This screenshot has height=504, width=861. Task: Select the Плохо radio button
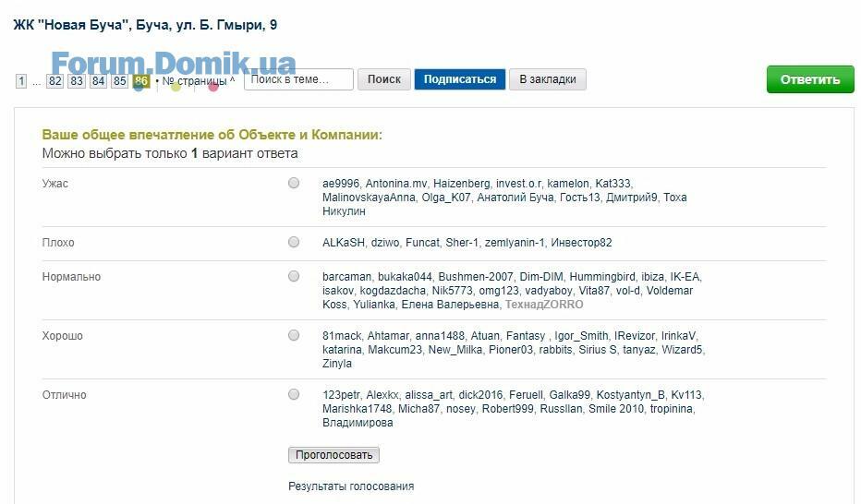tap(294, 242)
